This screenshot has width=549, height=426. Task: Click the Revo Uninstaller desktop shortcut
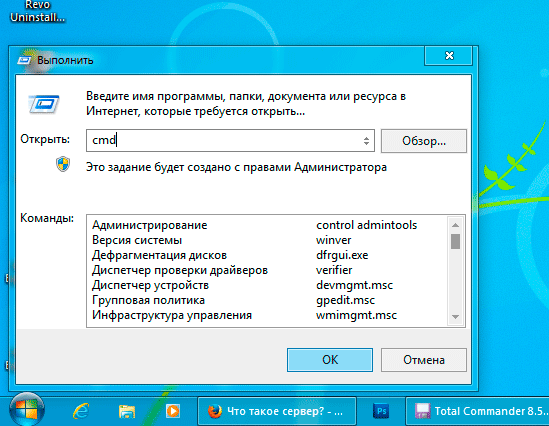(37, 11)
